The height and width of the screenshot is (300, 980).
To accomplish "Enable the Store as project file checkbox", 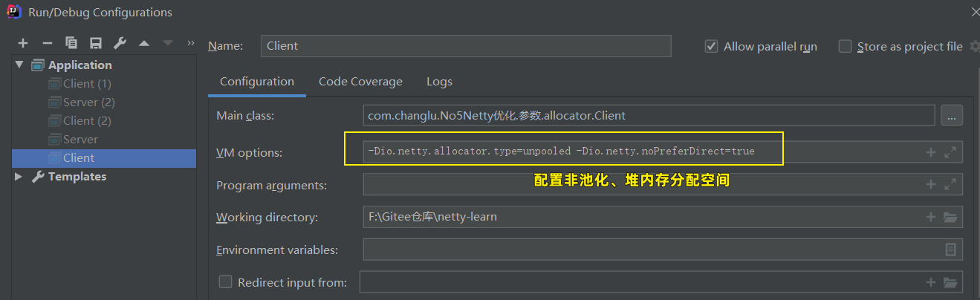I will coord(845,46).
